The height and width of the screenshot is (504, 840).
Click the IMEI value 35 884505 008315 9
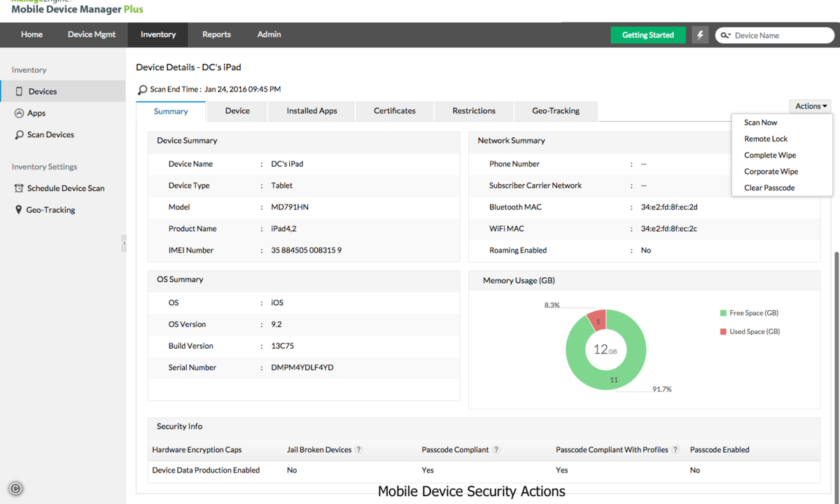point(306,250)
